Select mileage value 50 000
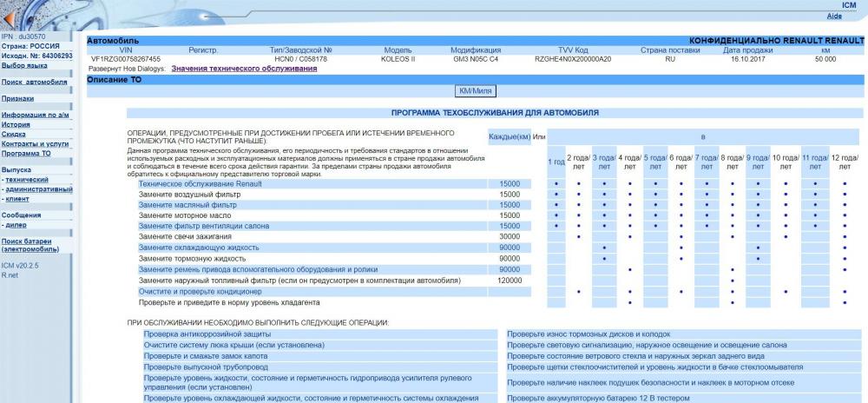 click(x=825, y=59)
